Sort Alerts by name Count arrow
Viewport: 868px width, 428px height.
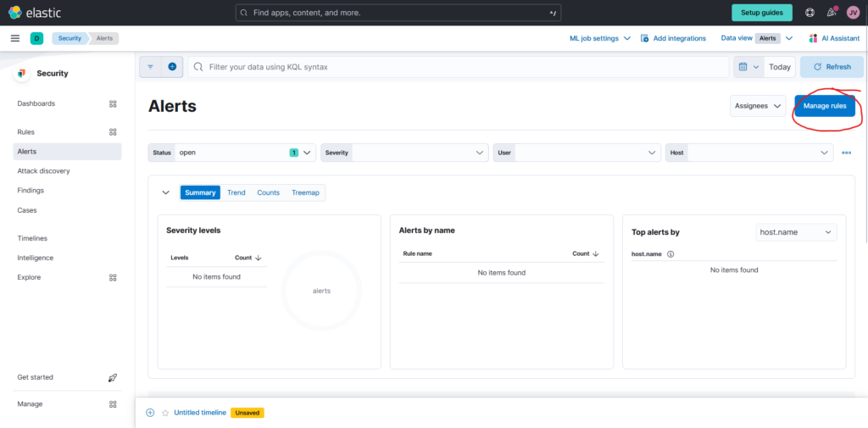[x=596, y=253]
